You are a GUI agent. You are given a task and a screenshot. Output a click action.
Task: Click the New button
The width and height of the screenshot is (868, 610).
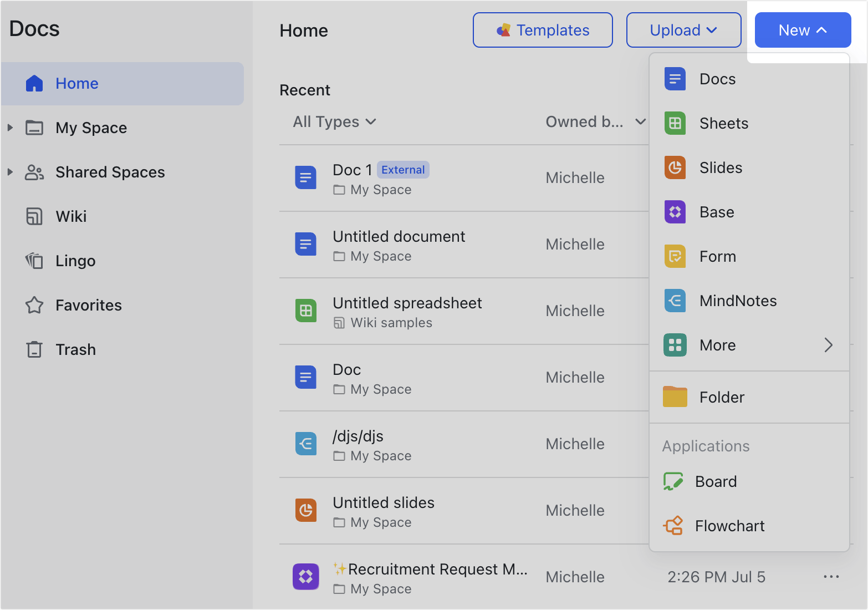pos(803,30)
